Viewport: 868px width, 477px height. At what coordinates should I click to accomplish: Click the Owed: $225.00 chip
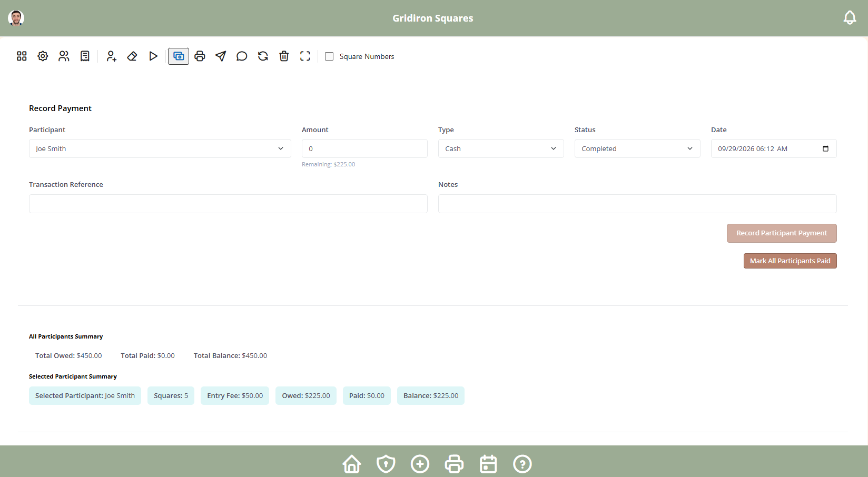[306, 396]
